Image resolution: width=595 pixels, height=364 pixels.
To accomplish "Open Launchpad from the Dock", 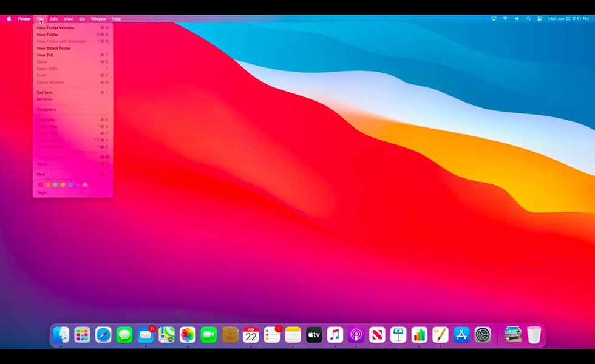I will tap(82, 334).
